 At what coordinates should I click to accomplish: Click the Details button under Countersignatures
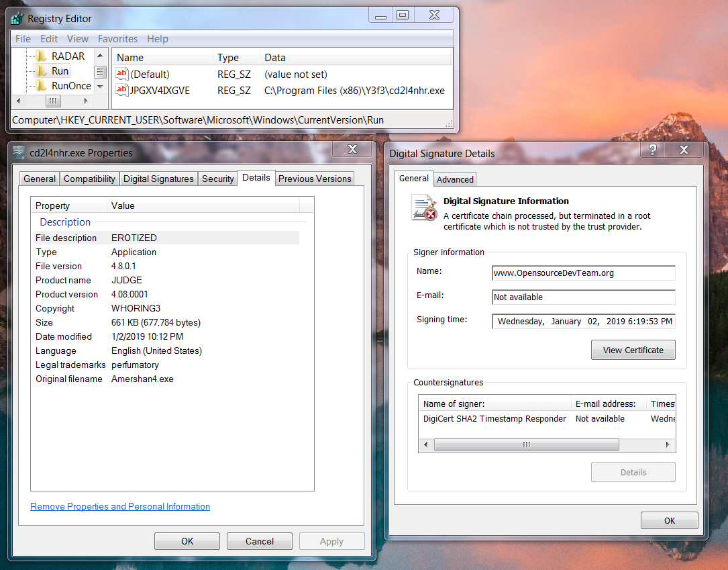(x=633, y=473)
